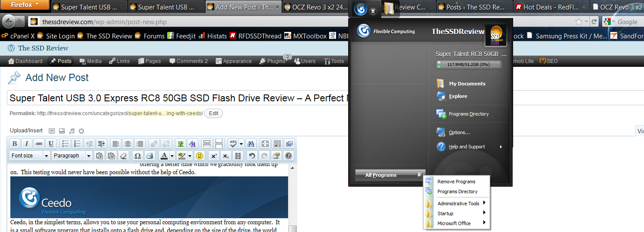This screenshot has width=644, height=232.
Task: Open My Documents from Ceedo menu
Action: click(467, 84)
